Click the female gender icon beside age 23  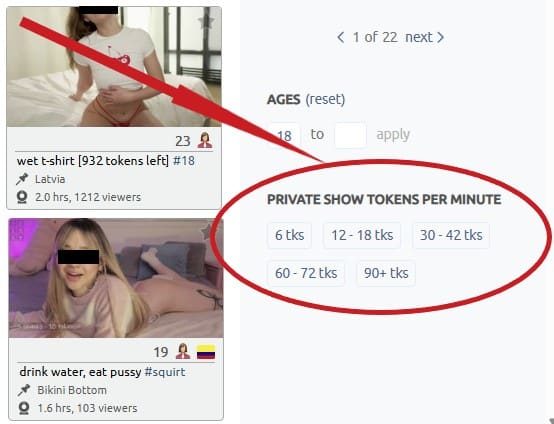pyautogui.click(x=205, y=140)
